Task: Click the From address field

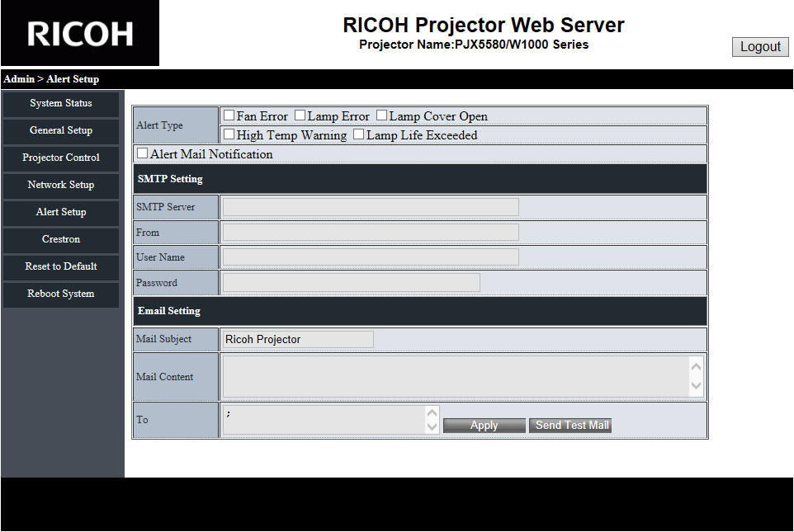Action: tap(371, 233)
